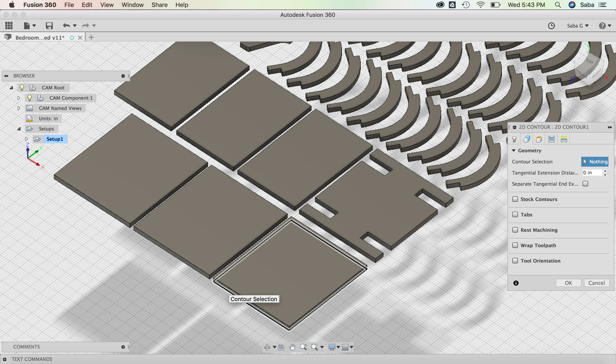Select the Pan hand tool

click(292, 347)
